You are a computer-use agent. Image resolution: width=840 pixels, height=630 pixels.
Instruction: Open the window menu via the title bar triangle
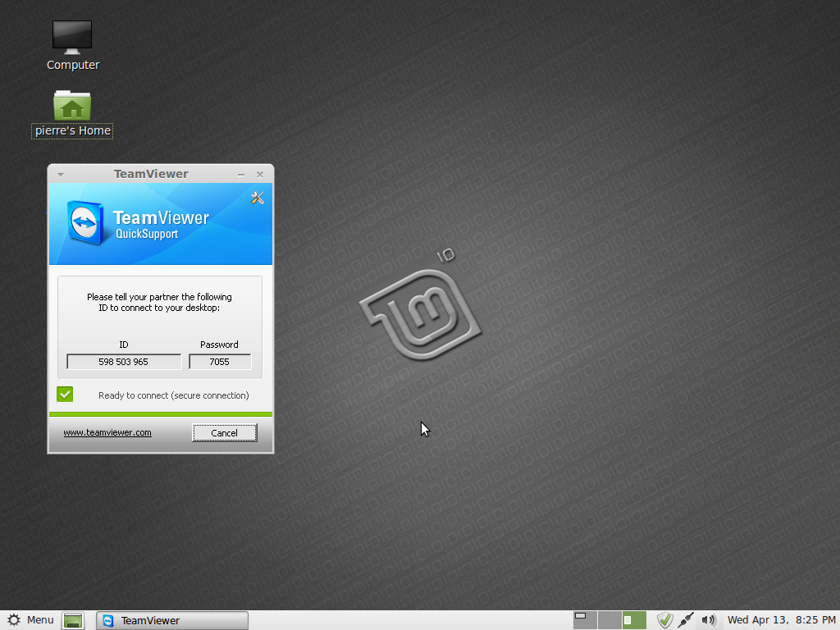(59, 174)
